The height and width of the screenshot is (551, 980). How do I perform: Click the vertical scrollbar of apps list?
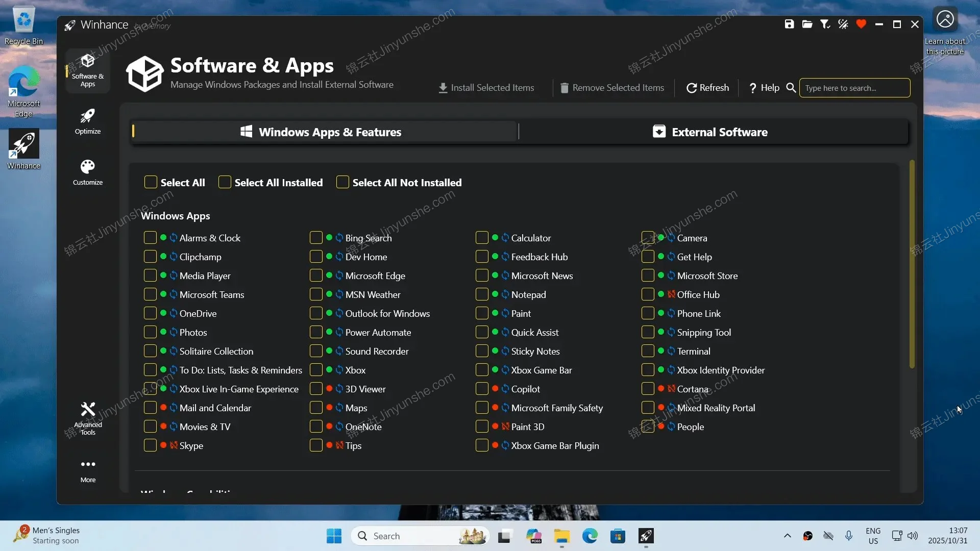pyautogui.click(x=912, y=264)
